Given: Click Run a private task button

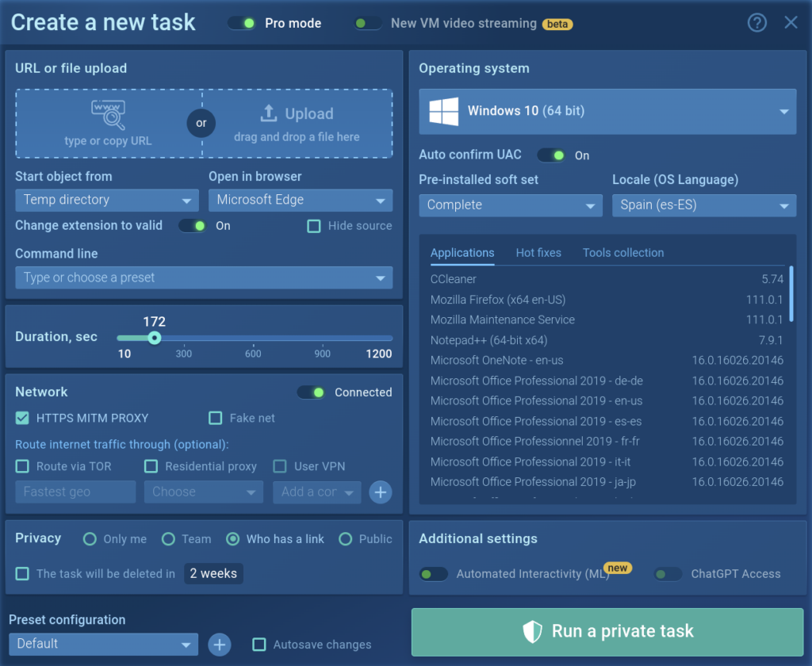Looking at the screenshot, I should [607, 632].
